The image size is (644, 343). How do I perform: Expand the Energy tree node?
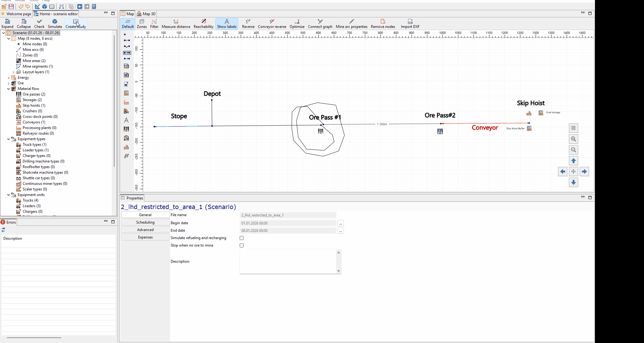coord(8,78)
